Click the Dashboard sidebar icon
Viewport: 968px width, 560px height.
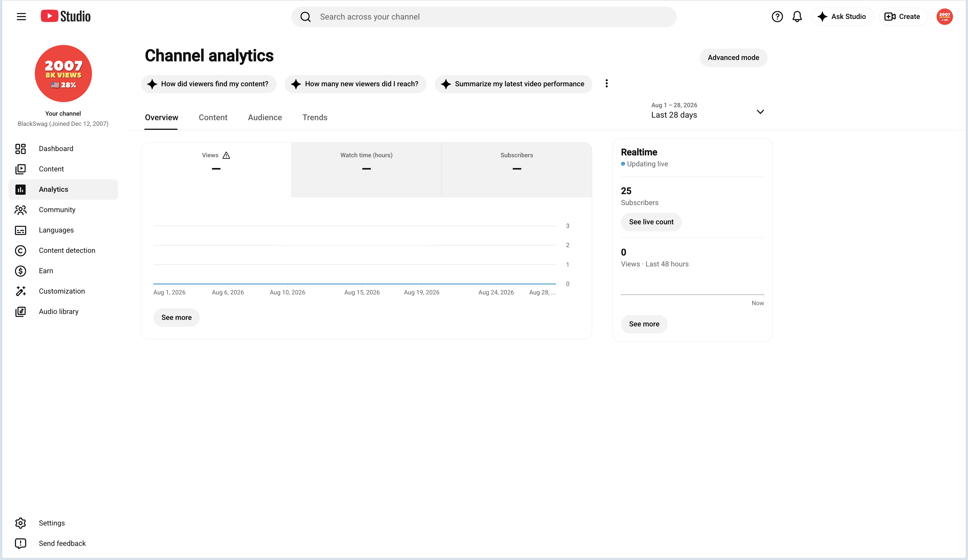click(20, 149)
